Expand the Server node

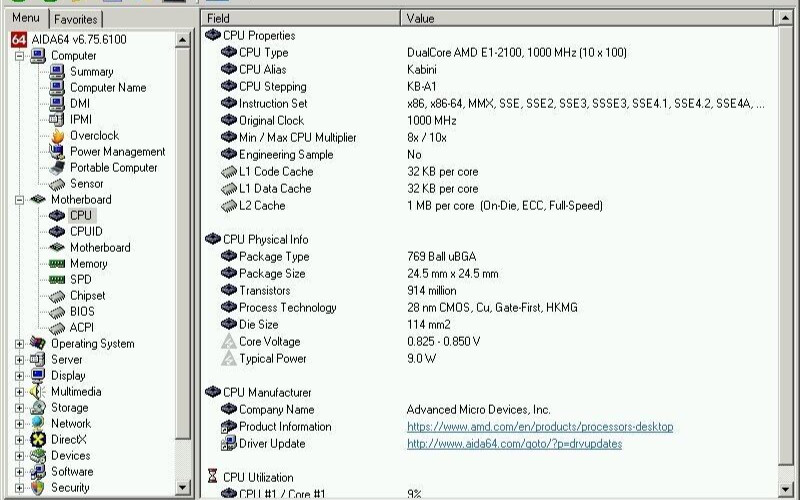19,360
